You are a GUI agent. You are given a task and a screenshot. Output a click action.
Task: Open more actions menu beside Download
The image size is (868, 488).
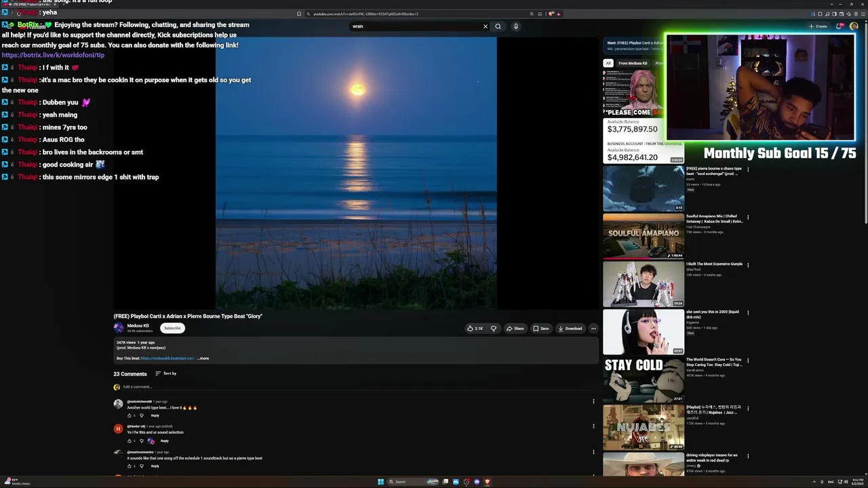coord(593,329)
